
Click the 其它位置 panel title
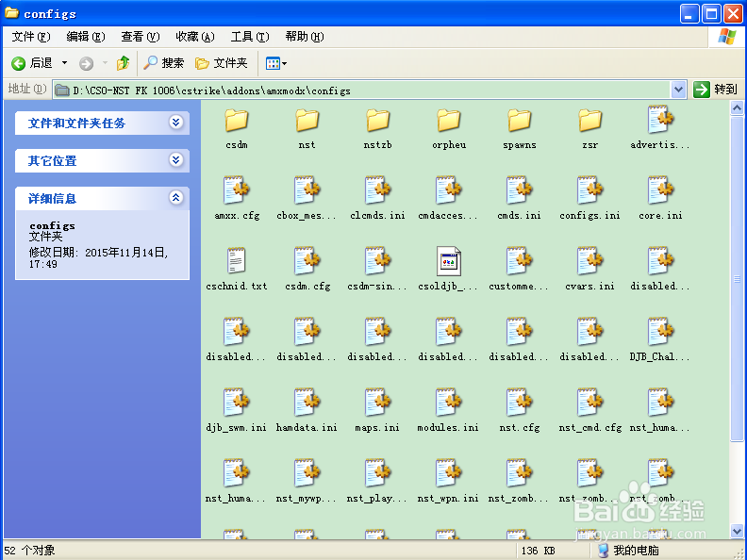pos(52,161)
